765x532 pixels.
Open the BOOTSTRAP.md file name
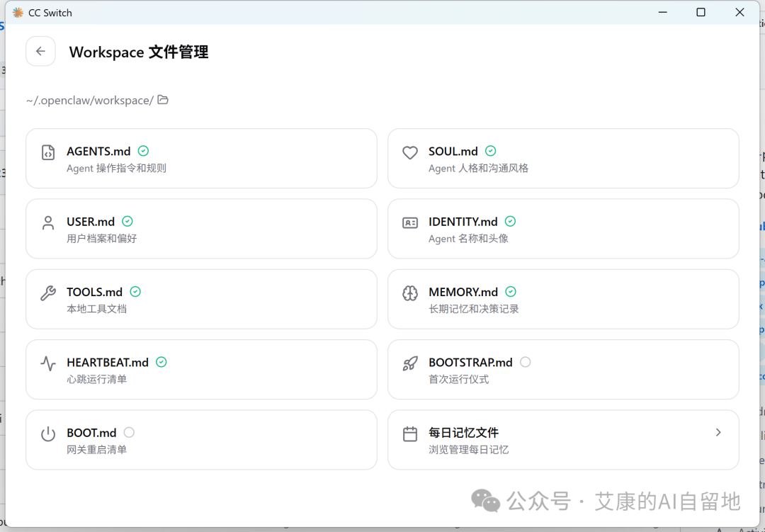pos(471,362)
